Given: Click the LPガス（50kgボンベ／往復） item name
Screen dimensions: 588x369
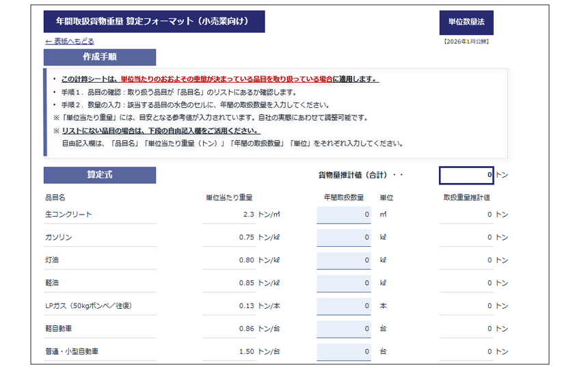Looking at the screenshot, I should (88, 306).
